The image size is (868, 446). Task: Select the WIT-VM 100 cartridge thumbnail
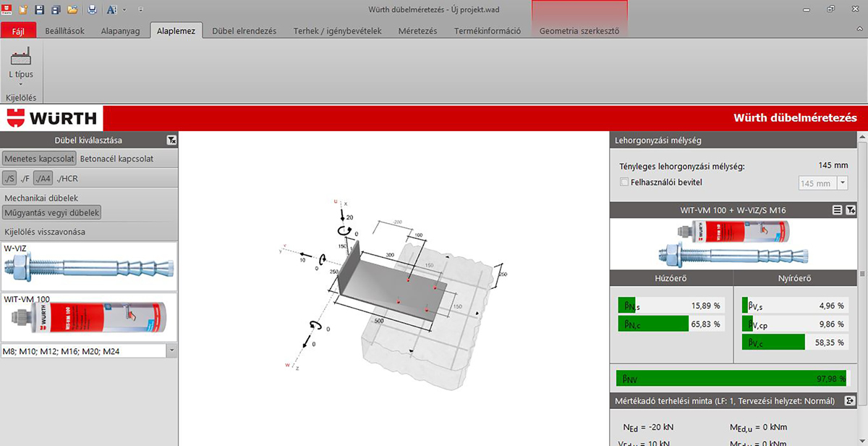[89, 318]
